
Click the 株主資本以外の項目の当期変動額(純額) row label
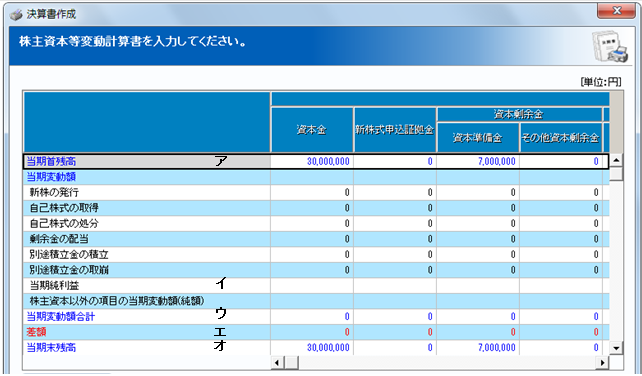147,301
